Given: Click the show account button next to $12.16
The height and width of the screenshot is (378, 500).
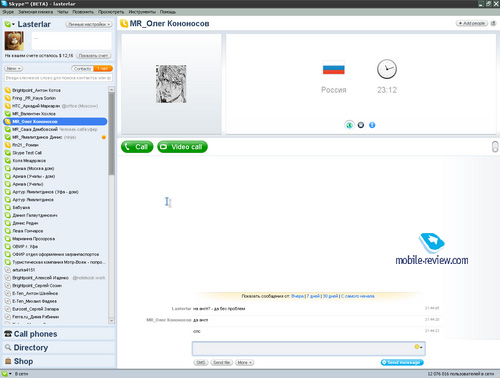Looking at the screenshot, I should (93, 56).
